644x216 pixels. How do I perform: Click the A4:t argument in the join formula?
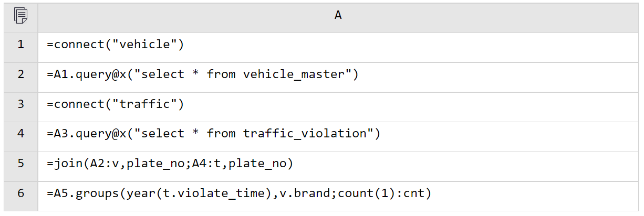click(207, 164)
